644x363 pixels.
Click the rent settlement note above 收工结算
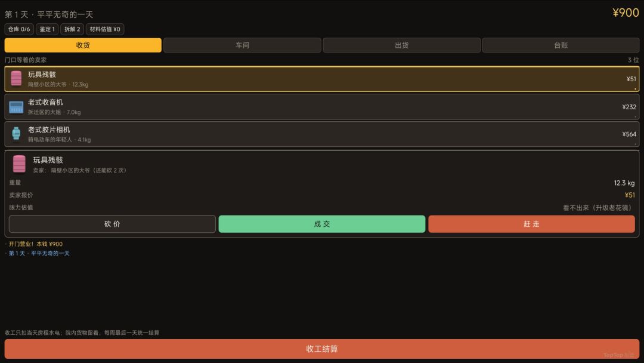(82, 333)
